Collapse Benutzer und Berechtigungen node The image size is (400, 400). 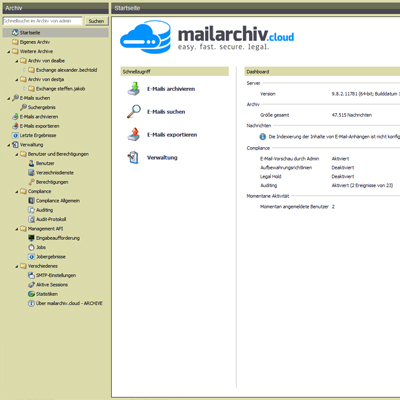pyautogui.click(x=17, y=154)
